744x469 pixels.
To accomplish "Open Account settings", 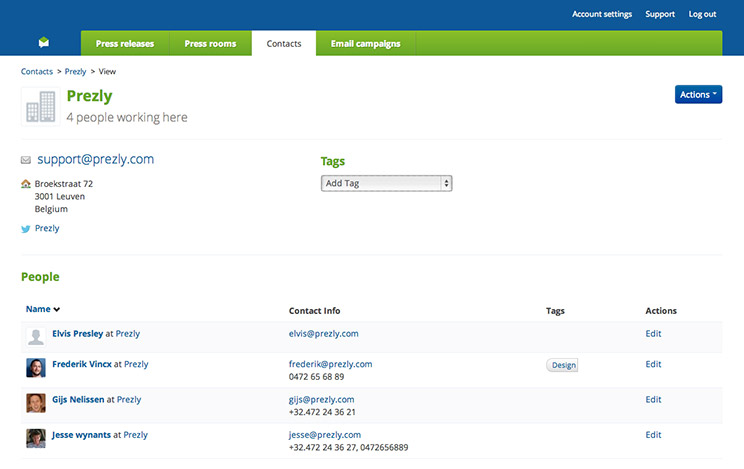I will pyautogui.click(x=602, y=14).
